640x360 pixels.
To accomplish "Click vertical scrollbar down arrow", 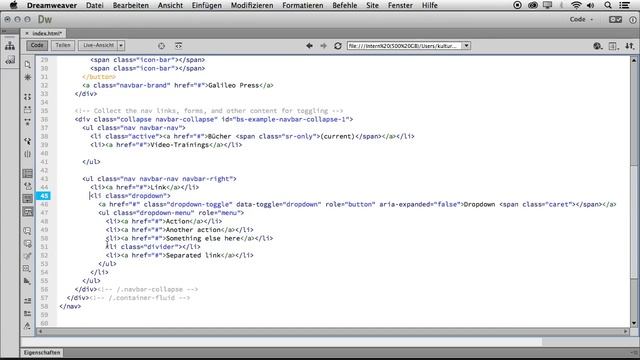I will coord(634,323).
